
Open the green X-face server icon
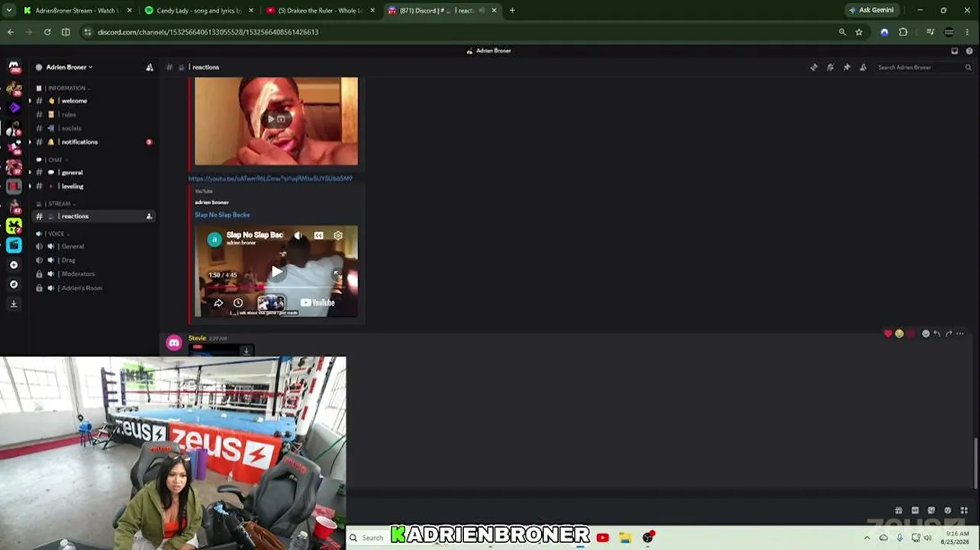14,225
